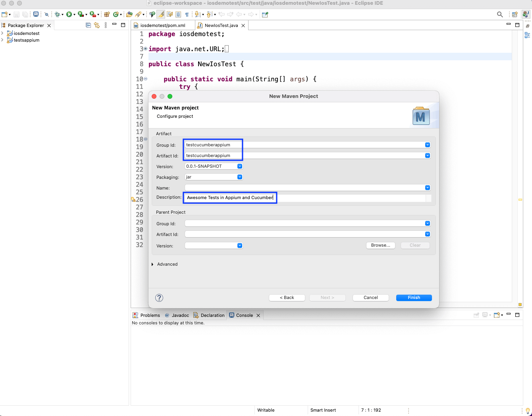Click the Open Perspective icon
The image size is (532, 416).
click(x=515, y=15)
